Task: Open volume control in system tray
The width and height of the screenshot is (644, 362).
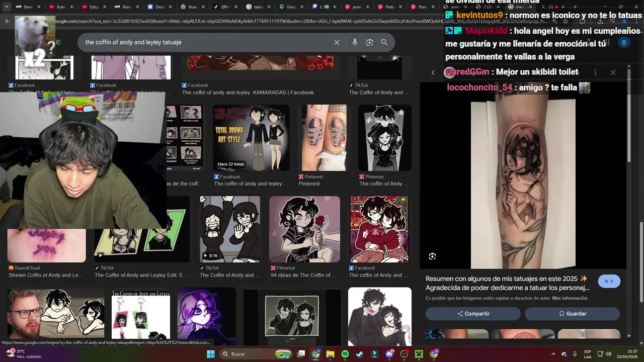Action: click(608, 354)
